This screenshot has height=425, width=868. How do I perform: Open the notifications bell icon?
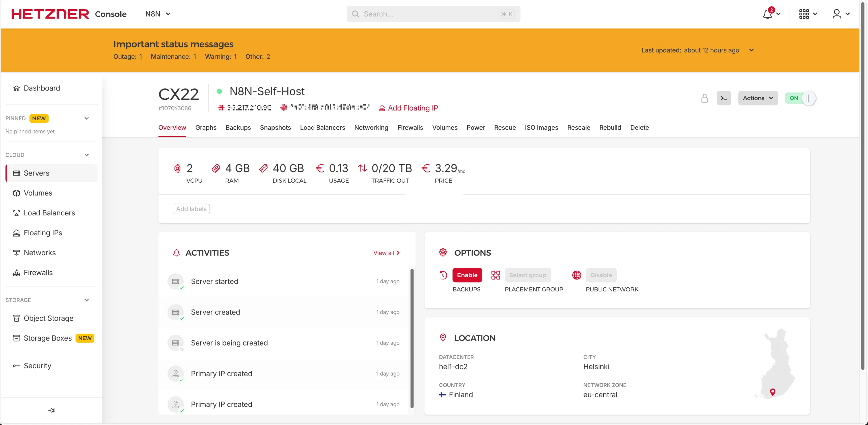[768, 14]
